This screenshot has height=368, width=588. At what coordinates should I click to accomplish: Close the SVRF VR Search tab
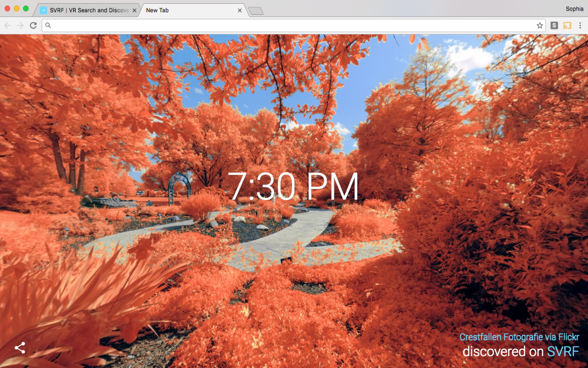click(x=135, y=10)
